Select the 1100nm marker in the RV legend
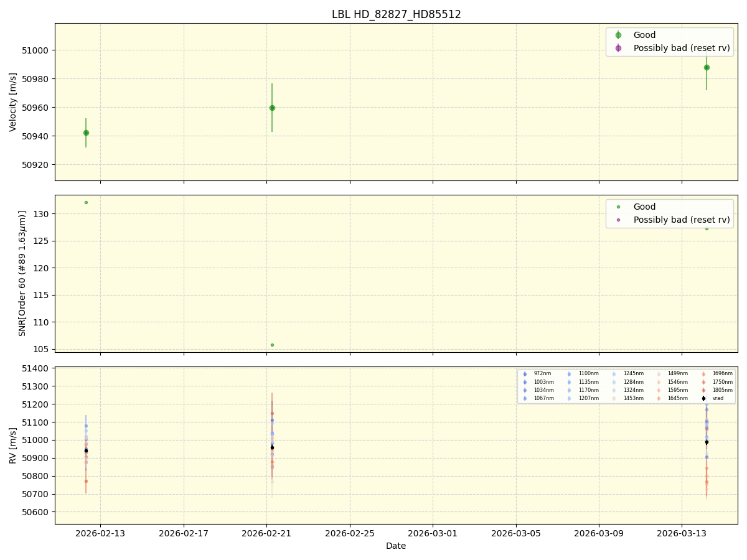The width and height of the screenshot is (747, 560). (569, 373)
